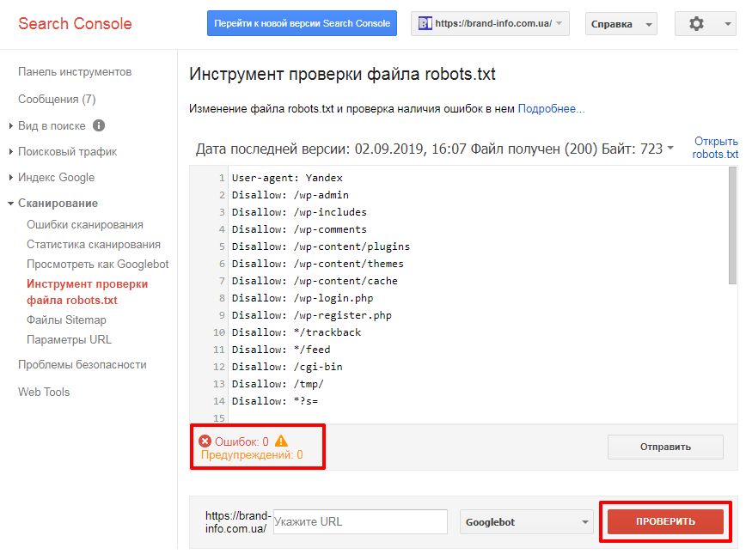Click Открыть robots.txt link
This screenshot has width=746, height=560.
[715, 148]
